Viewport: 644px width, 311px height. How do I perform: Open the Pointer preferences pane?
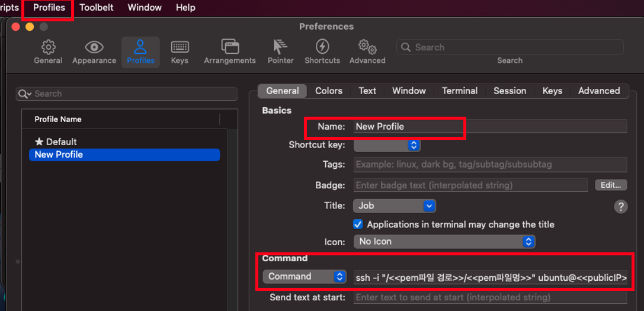coord(280,52)
